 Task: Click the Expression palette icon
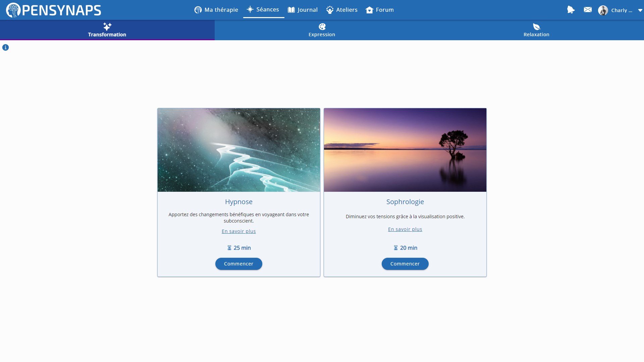(322, 26)
